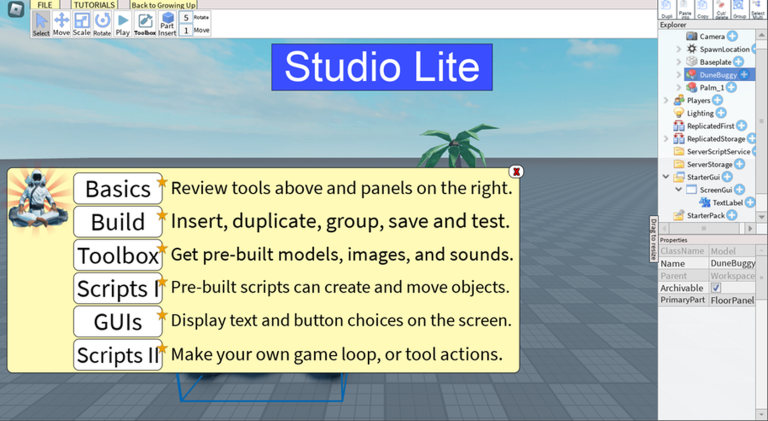
Task: Click the move increment field showing 1
Action: 186,30
